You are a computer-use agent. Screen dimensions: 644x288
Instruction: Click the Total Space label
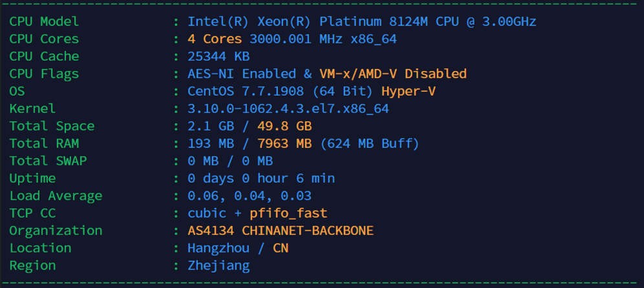[52, 126]
